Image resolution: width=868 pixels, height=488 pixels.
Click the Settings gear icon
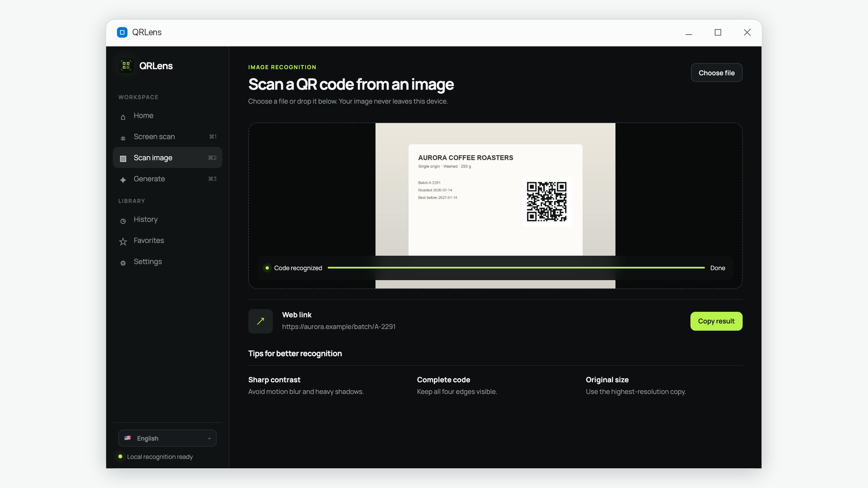point(123,263)
